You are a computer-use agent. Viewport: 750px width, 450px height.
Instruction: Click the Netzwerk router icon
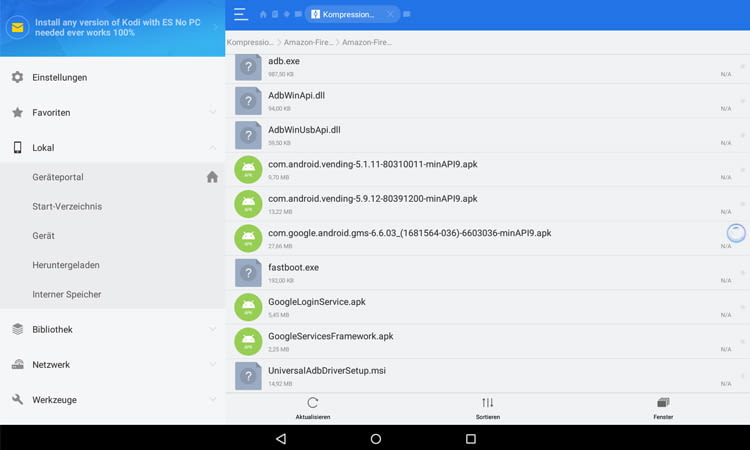point(18,364)
